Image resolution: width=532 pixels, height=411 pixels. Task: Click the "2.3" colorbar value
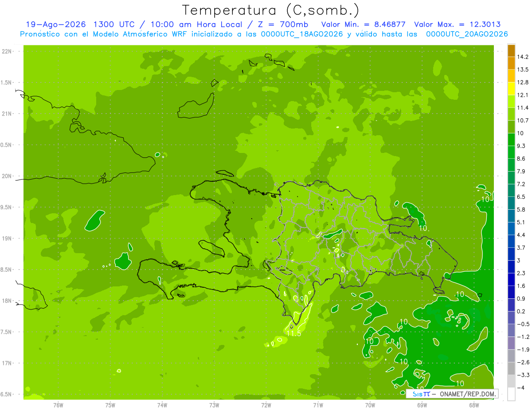pos(521,273)
